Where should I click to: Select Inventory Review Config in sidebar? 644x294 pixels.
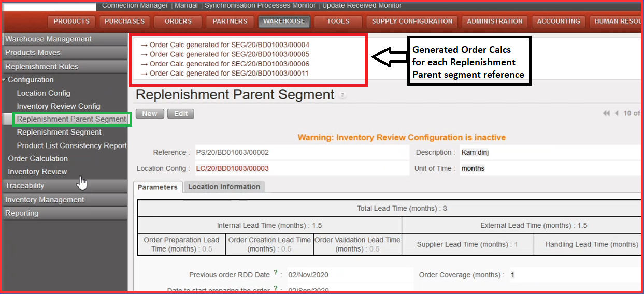[59, 106]
